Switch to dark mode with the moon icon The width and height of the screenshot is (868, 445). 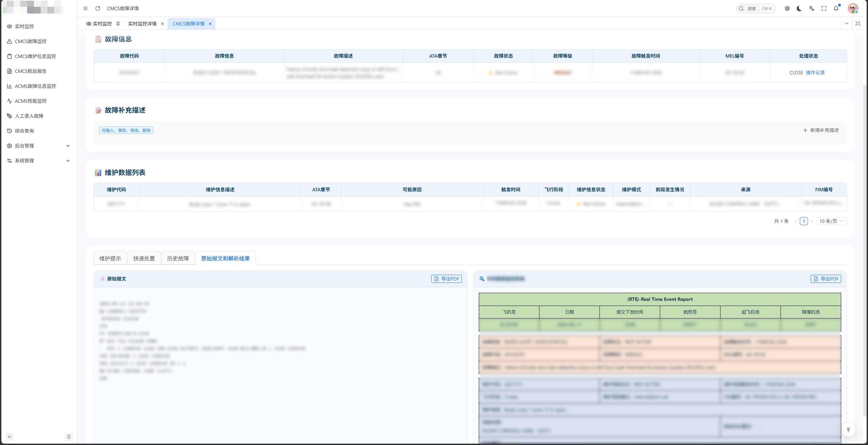pos(800,8)
